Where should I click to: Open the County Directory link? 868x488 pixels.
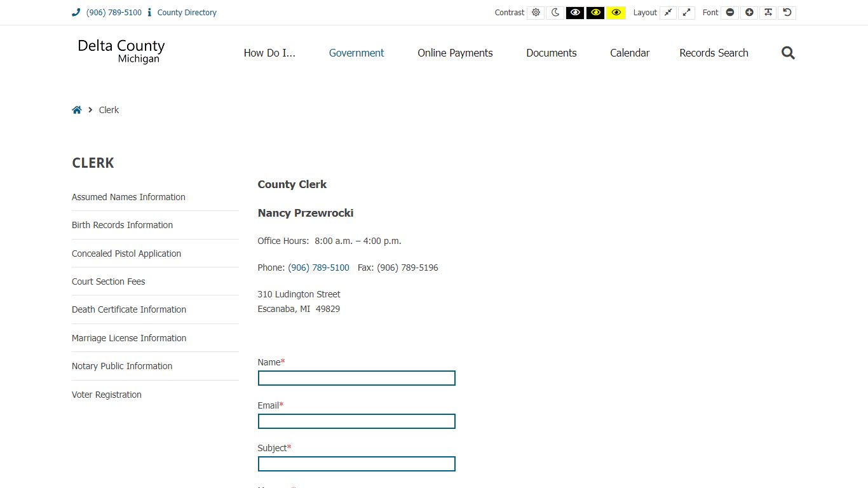pos(186,12)
